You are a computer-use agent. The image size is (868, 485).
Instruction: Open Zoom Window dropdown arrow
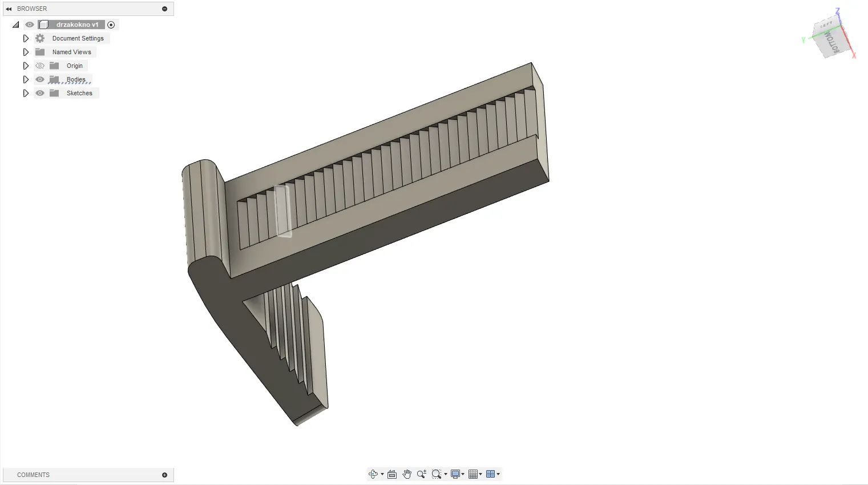[445, 474]
